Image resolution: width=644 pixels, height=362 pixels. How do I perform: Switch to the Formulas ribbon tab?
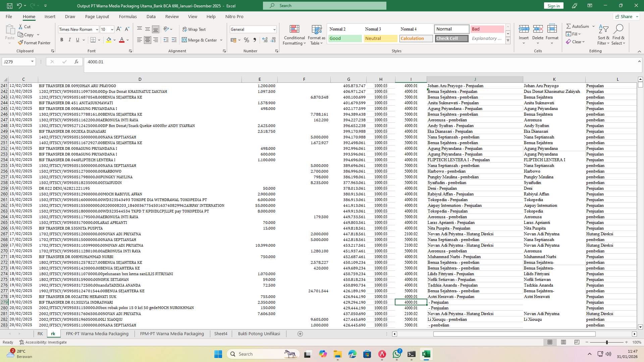pyautogui.click(x=128, y=16)
